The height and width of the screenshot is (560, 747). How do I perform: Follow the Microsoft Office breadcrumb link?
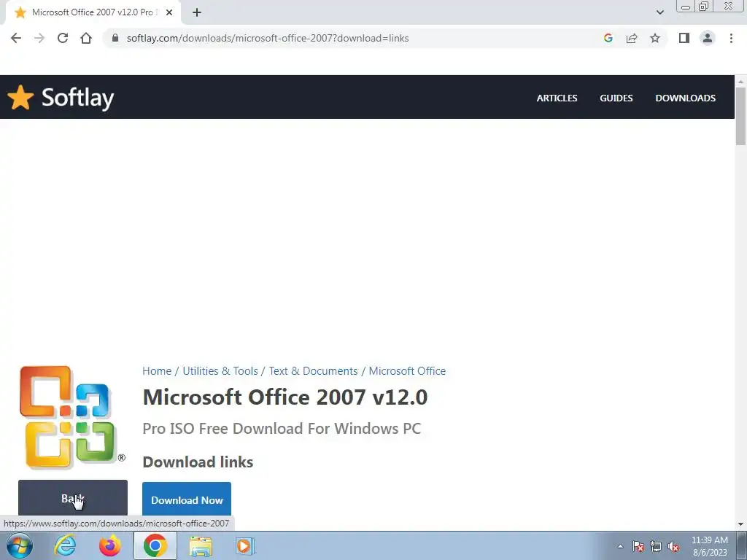(407, 371)
